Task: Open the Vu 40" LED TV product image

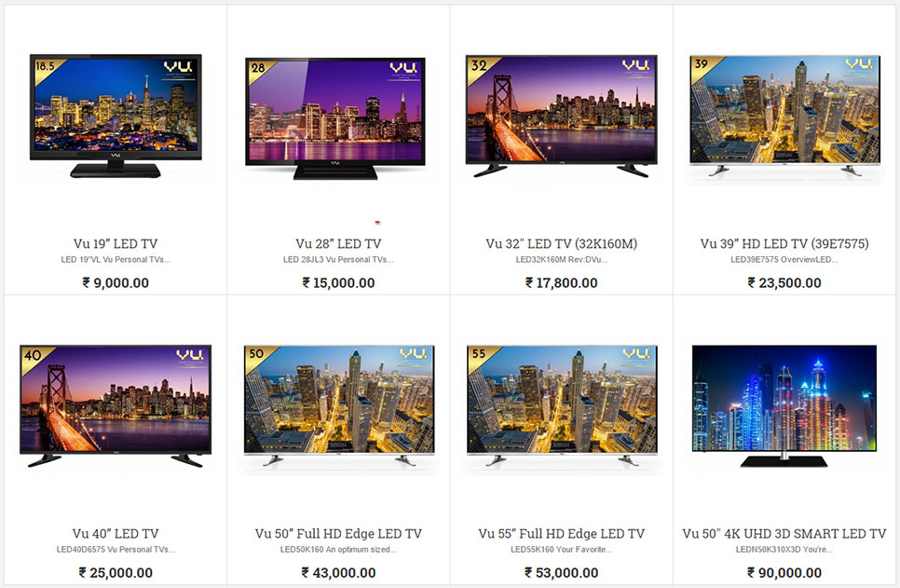Action: pyautogui.click(x=116, y=406)
